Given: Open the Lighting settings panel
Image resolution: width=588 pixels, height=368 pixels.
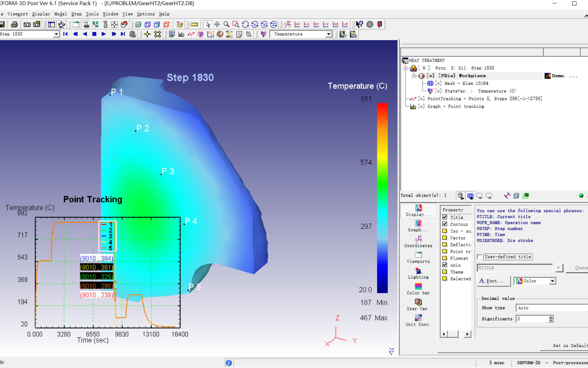Looking at the screenshot, I should (418, 273).
